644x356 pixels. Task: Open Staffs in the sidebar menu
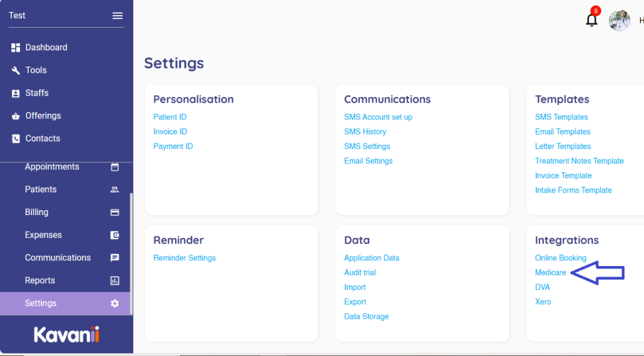pyautogui.click(x=36, y=93)
